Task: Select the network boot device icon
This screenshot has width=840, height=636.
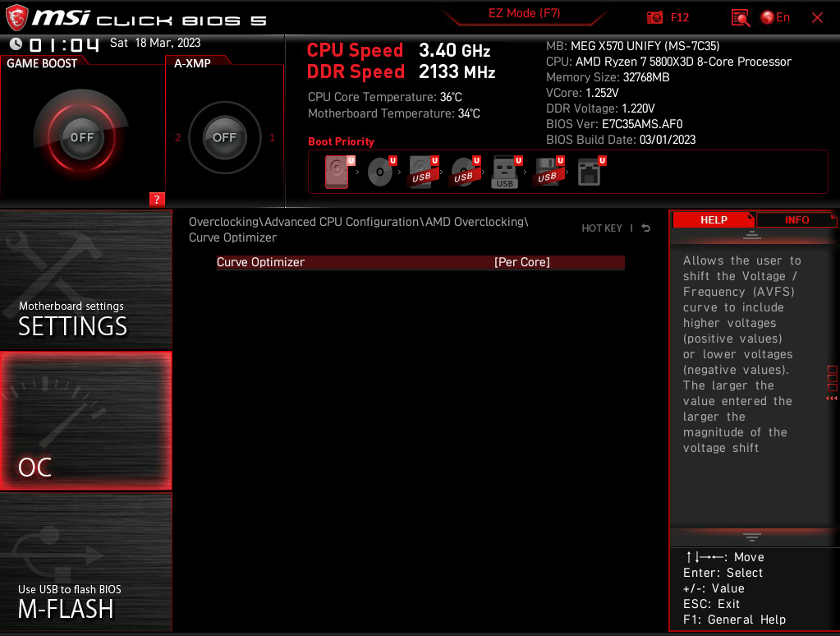Action: (x=591, y=172)
